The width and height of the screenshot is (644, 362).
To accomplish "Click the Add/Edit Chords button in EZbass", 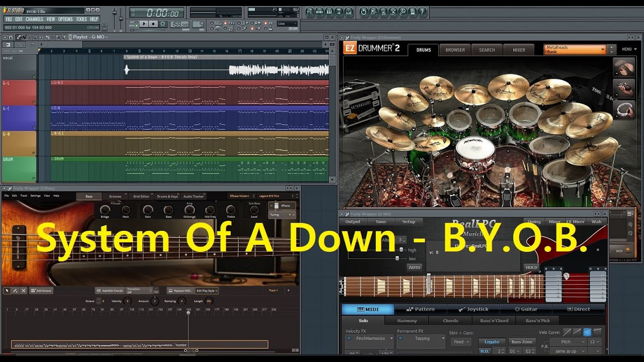I will (x=110, y=291).
